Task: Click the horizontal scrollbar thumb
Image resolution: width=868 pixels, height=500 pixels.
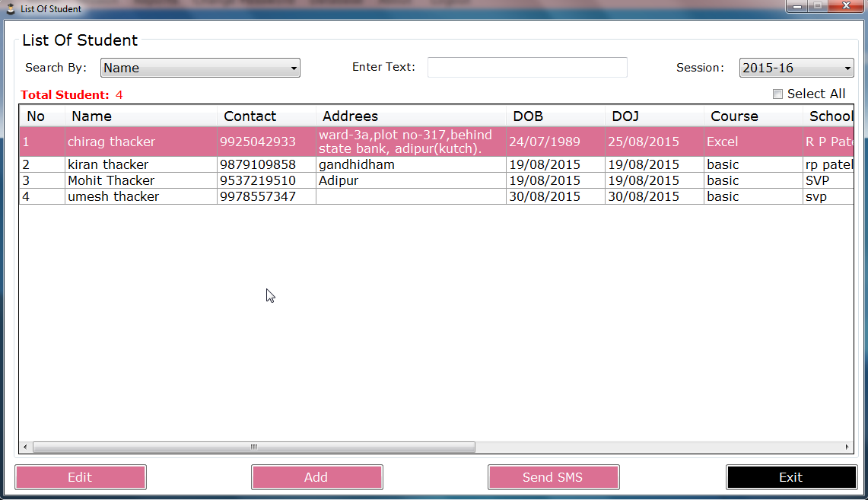Action: 253,447
